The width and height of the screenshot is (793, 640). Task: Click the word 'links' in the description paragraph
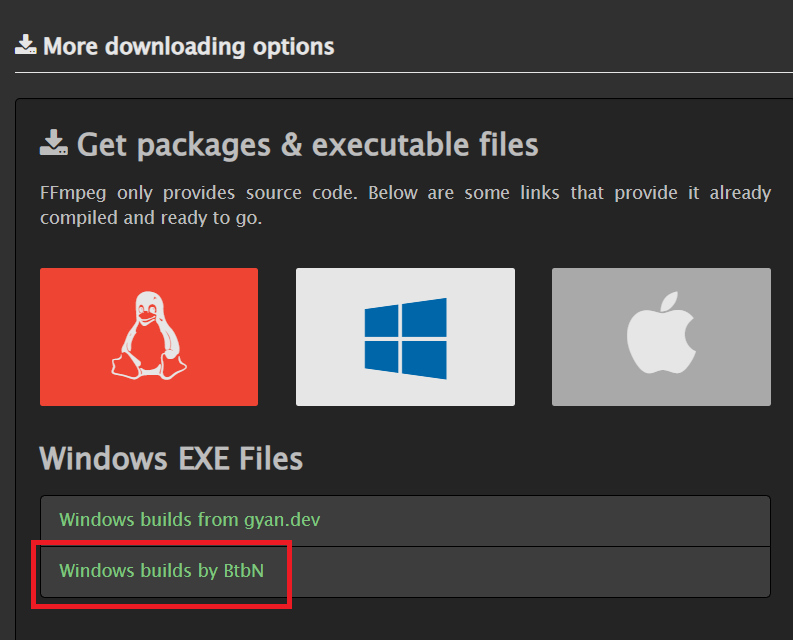pyautogui.click(x=540, y=193)
